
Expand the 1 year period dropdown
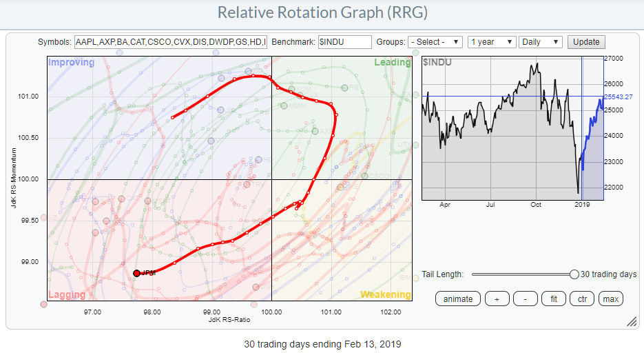coord(491,42)
